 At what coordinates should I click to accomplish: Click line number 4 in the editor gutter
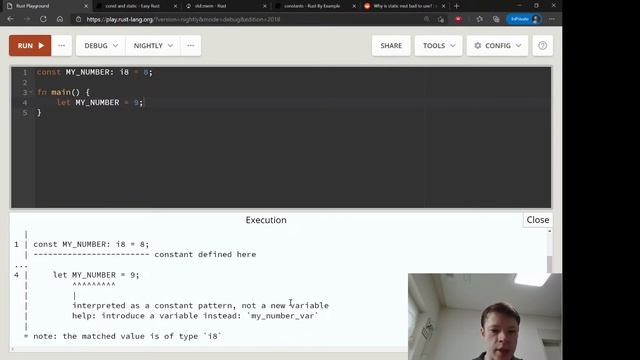pyautogui.click(x=25, y=102)
